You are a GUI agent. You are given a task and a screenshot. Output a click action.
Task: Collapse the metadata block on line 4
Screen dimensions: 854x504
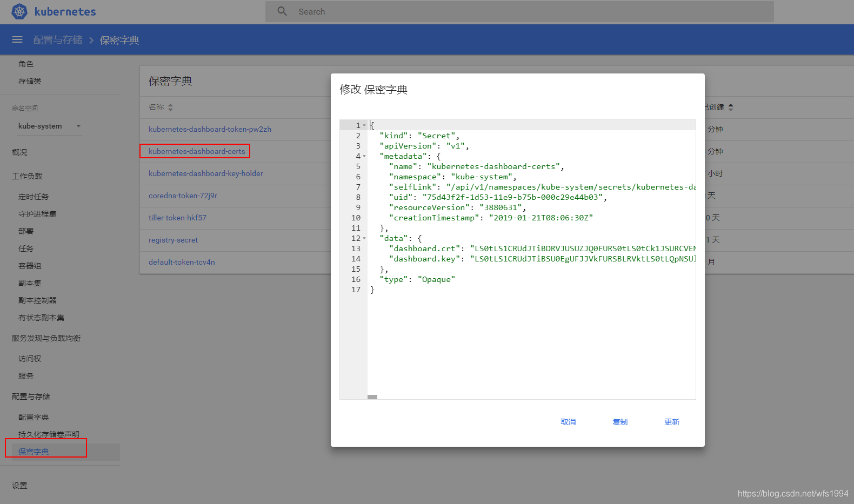coord(364,156)
